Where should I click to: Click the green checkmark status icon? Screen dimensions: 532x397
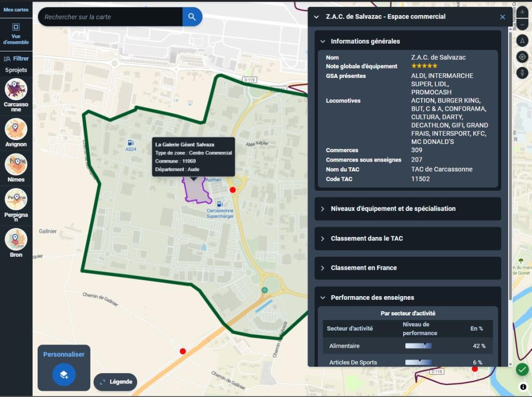pyautogui.click(x=522, y=369)
